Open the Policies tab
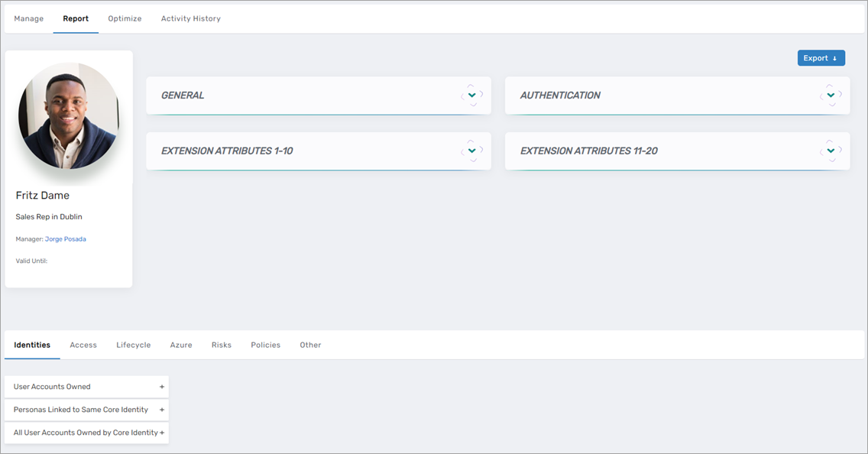Screen dimensions: 868x454 [265, 345]
